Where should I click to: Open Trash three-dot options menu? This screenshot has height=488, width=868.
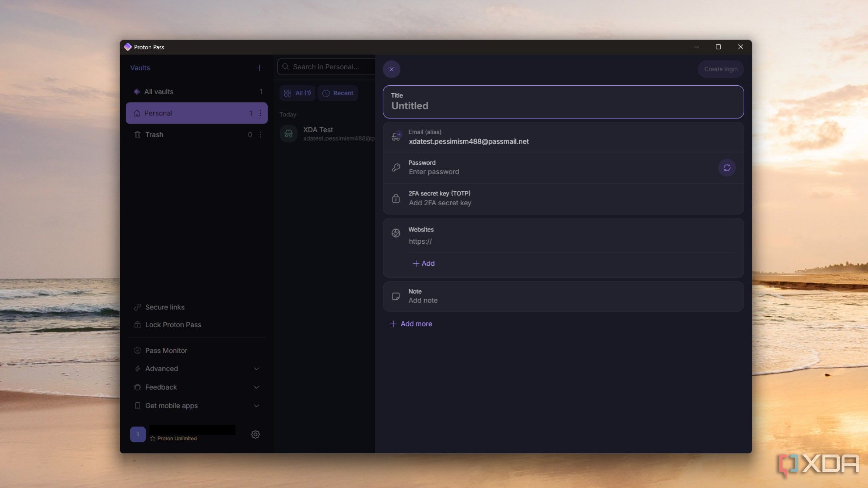coord(260,134)
